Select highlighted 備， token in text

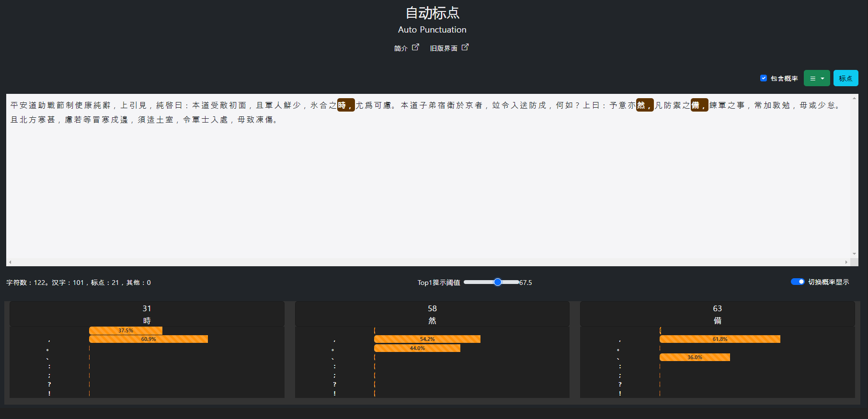click(699, 105)
